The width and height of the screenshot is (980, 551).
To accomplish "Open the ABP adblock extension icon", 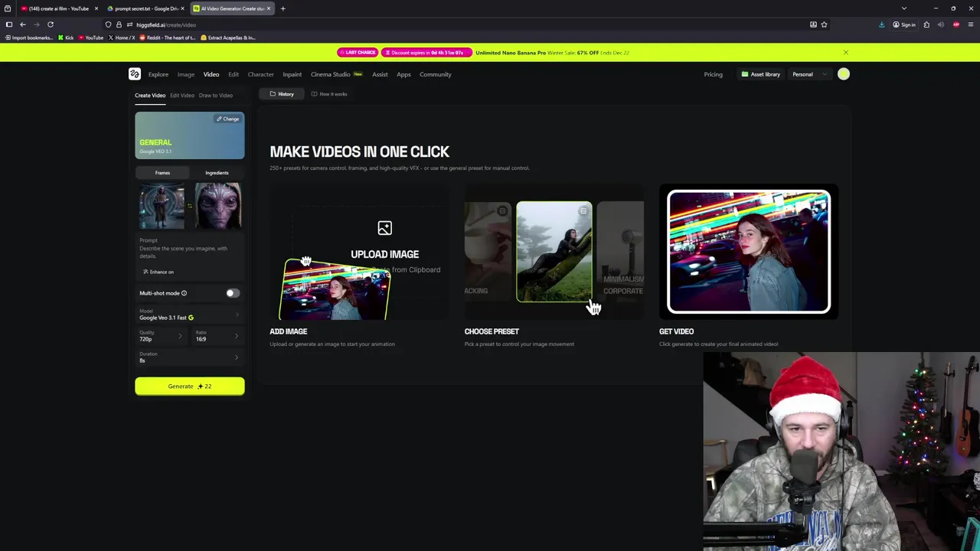I will coord(956,24).
